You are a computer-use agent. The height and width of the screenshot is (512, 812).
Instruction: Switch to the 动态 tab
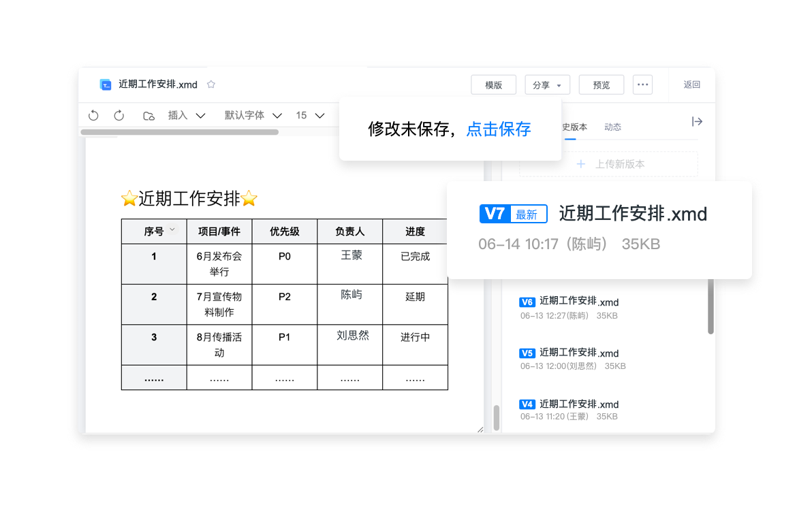tap(612, 127)
